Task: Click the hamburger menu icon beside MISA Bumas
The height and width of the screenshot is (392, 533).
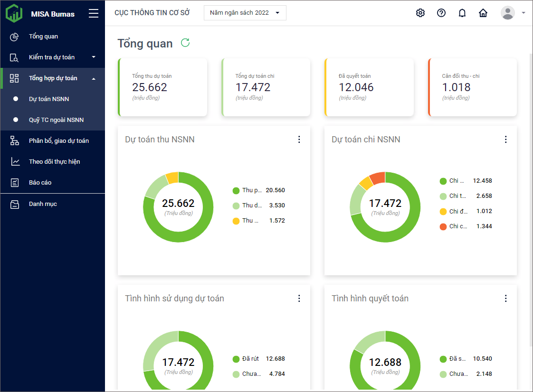Action: [94, 13]
